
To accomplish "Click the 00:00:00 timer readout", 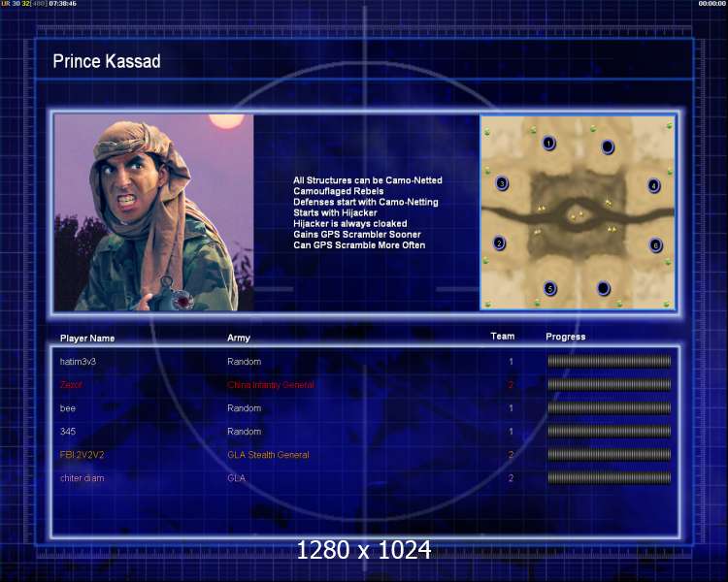I will tap(711, 3).
